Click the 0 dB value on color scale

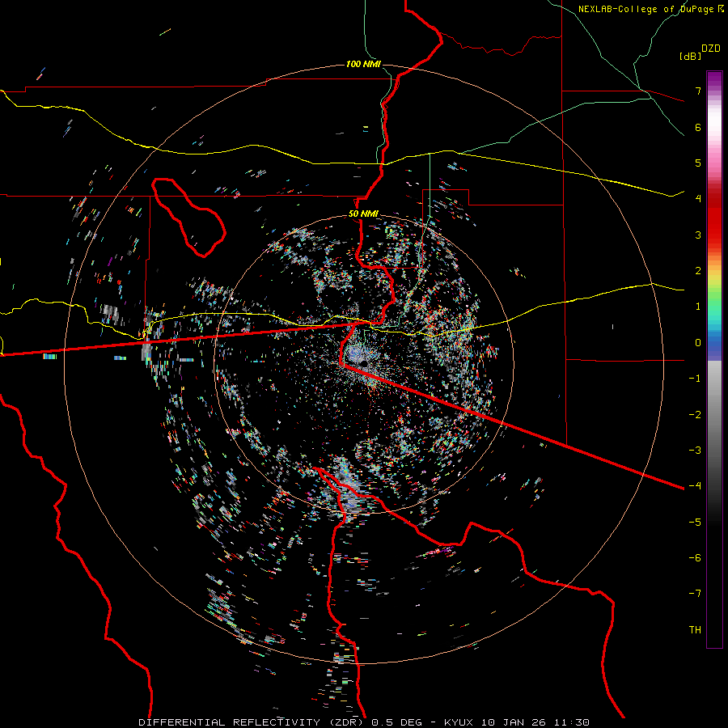tap(698, 343)
